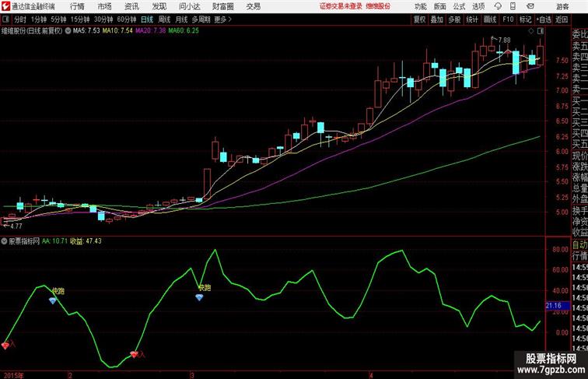This screenshot has width=588, height=379.
Task: Toggle left side panel icon beside 分时
Action: (x=5, y=19)
